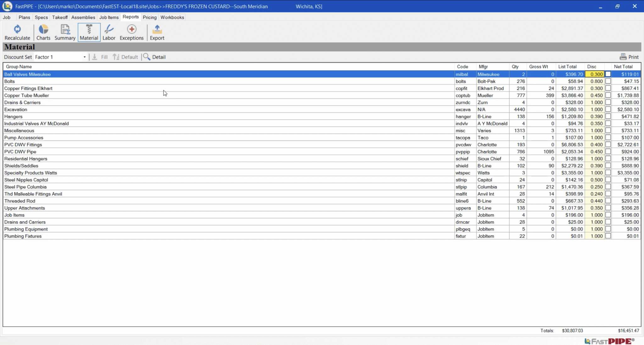Show the Exceptions report
Viewport: 644px width, 345px height.
[x=131, y=33]
